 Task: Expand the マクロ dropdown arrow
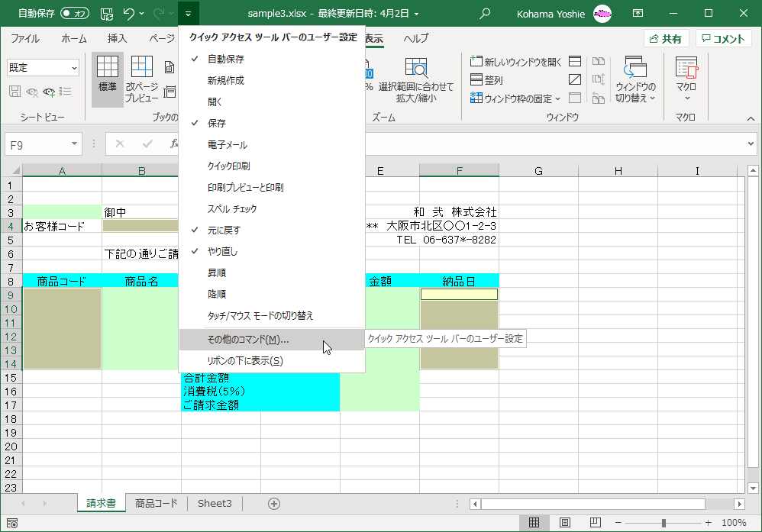[x=687, y=98]
